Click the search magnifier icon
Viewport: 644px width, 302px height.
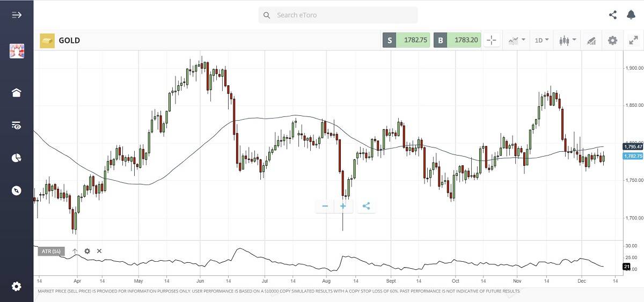click(x=267, y=15)
